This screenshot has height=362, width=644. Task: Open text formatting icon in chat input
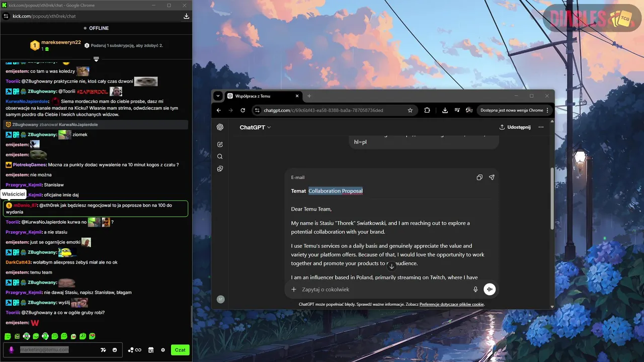(x=103, y=350)
